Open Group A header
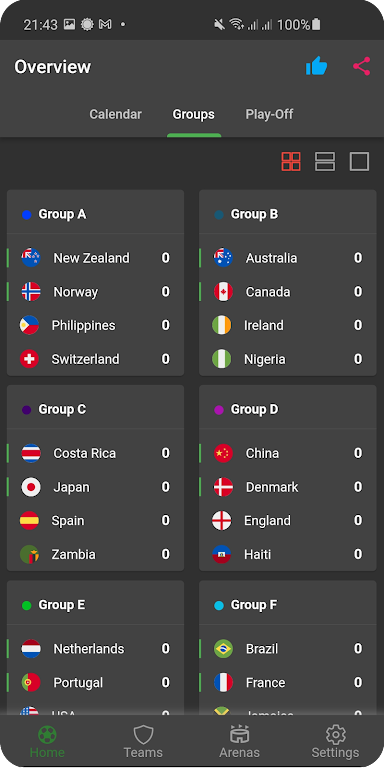 pyautogui.click(x=96, y=214)
